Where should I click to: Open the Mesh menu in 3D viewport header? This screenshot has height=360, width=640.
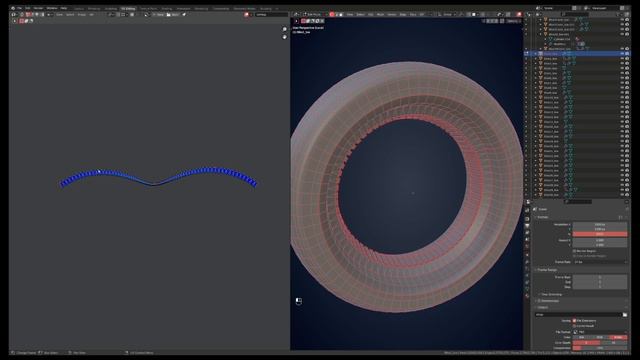tap(380, 14)
